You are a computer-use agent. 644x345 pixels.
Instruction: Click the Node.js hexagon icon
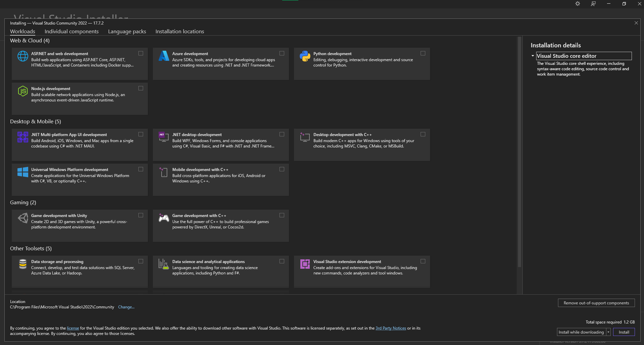(23, 91)
